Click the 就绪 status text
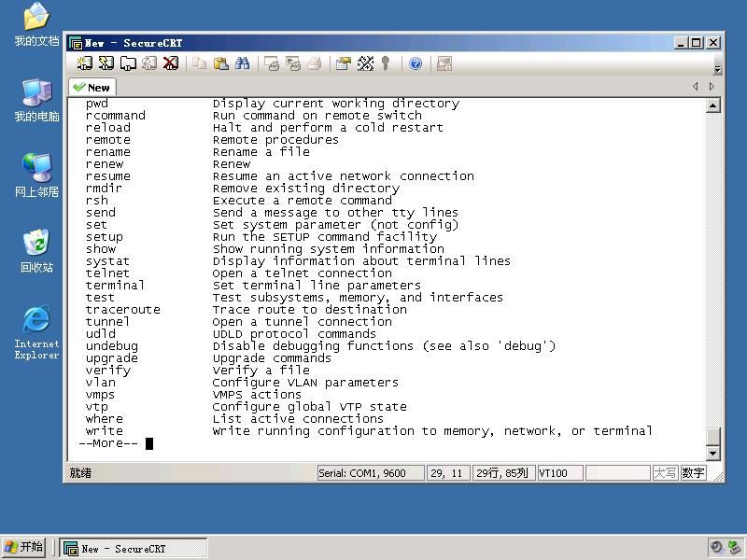This screenshot has width=747, height=560. click(80, 473)
